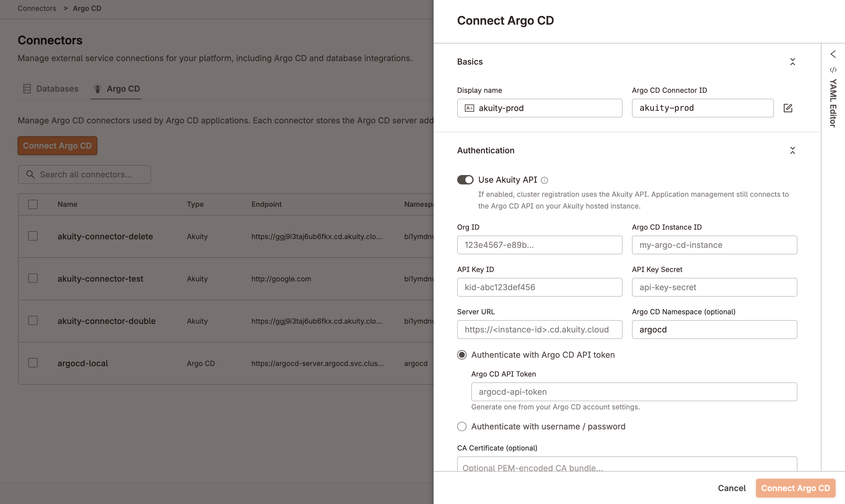Screen dimensions: 845x504
Task: Click the Connect Argo CD submit button in panel
Action: point(795,488)
